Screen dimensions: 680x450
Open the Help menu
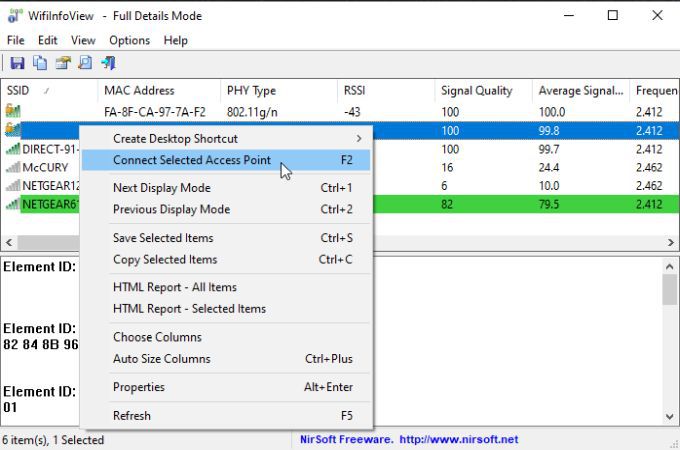click(176, 40)
